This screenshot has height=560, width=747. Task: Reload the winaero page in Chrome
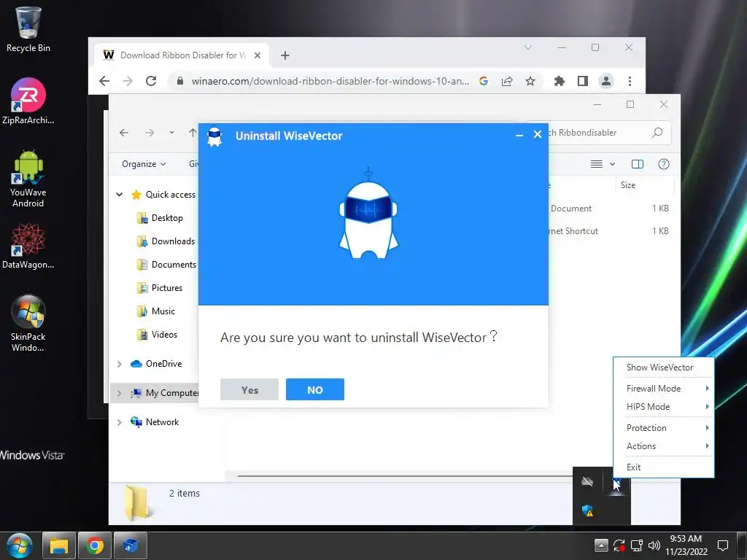coord(151,81)
